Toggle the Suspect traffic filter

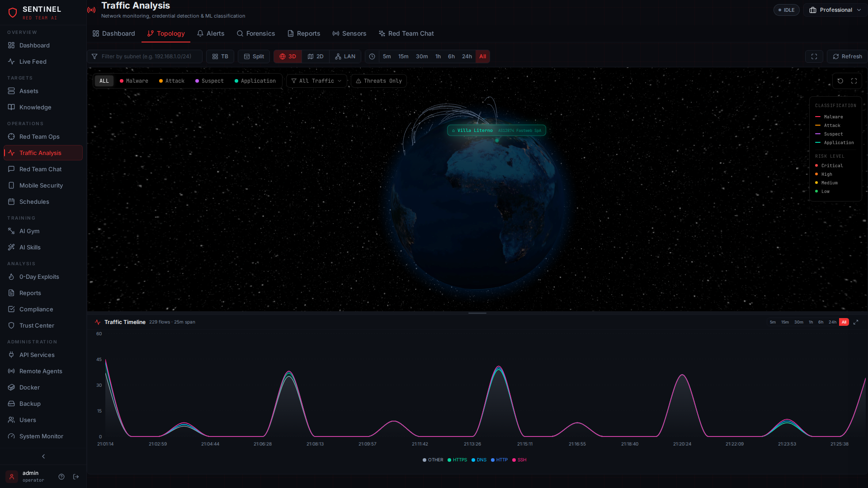209,81
